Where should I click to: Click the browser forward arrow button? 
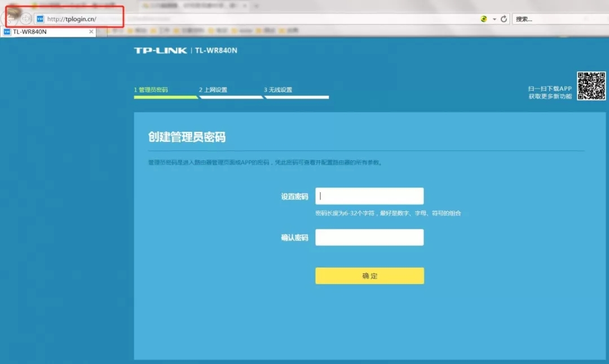click(x=26, y=18)
